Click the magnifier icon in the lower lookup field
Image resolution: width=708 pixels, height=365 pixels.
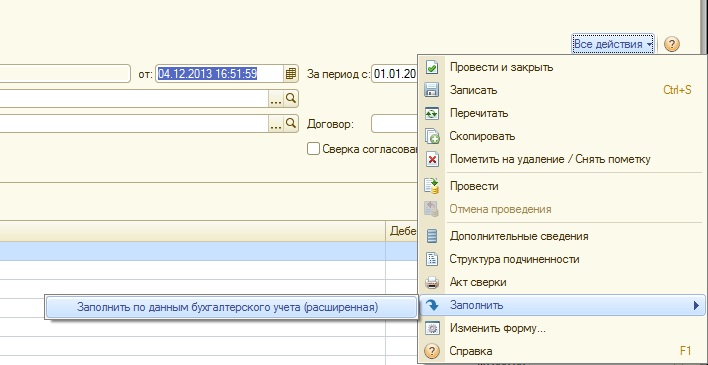click(x=291, y=123)
